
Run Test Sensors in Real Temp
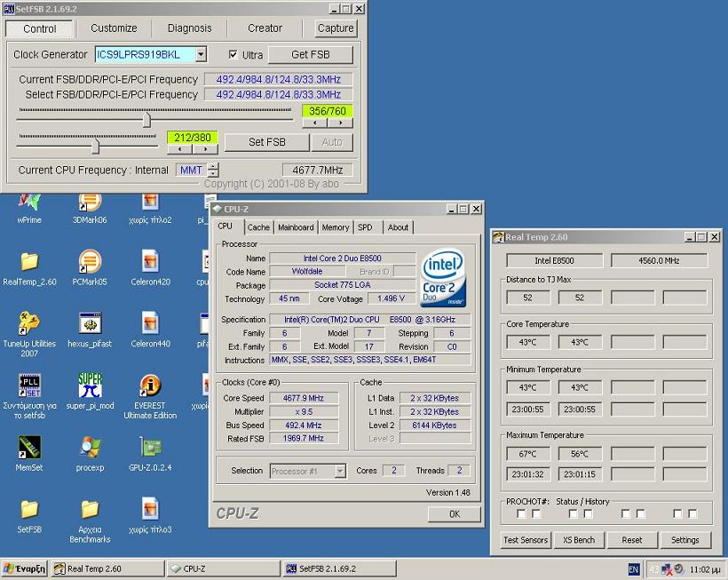526,540
